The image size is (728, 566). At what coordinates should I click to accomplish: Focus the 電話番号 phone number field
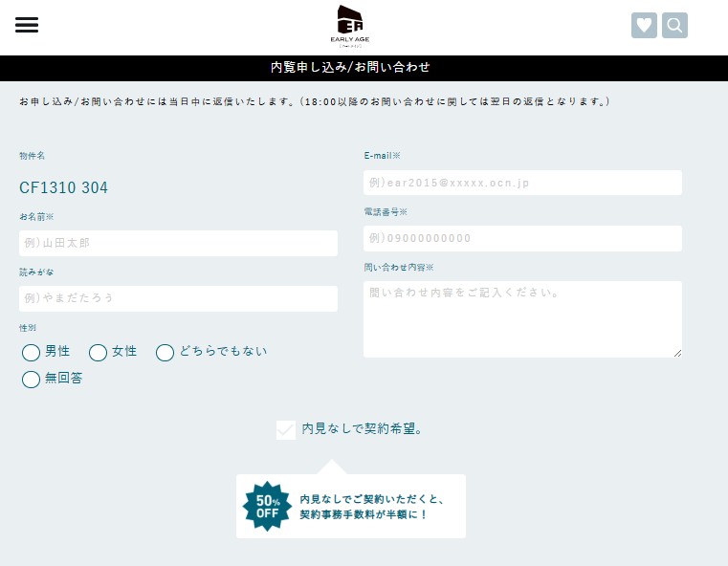pos(522,238)
